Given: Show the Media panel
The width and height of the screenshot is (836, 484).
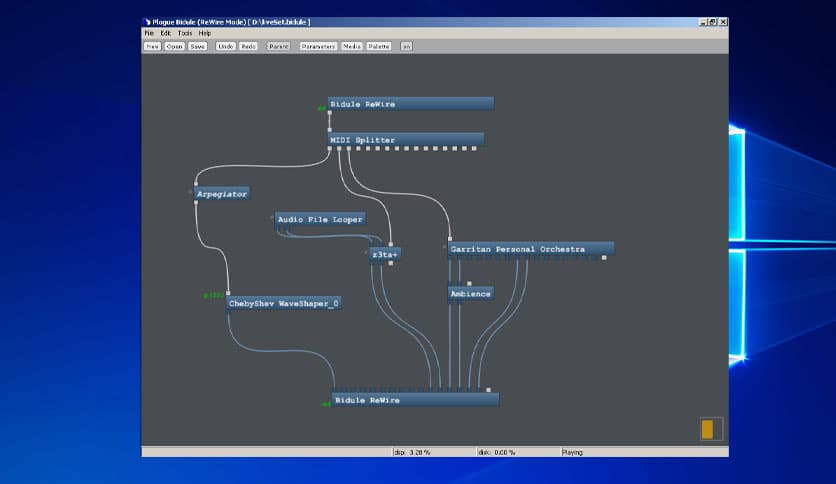Looking at the screenshot, I should tap(352, 46).
